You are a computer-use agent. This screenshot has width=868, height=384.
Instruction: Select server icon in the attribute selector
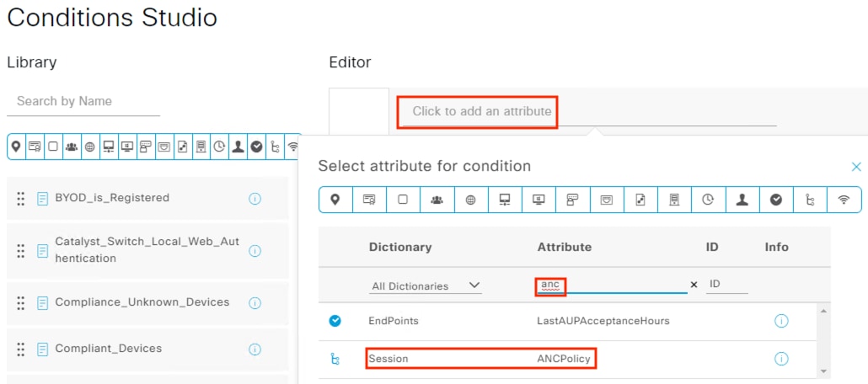pos(673,200)
